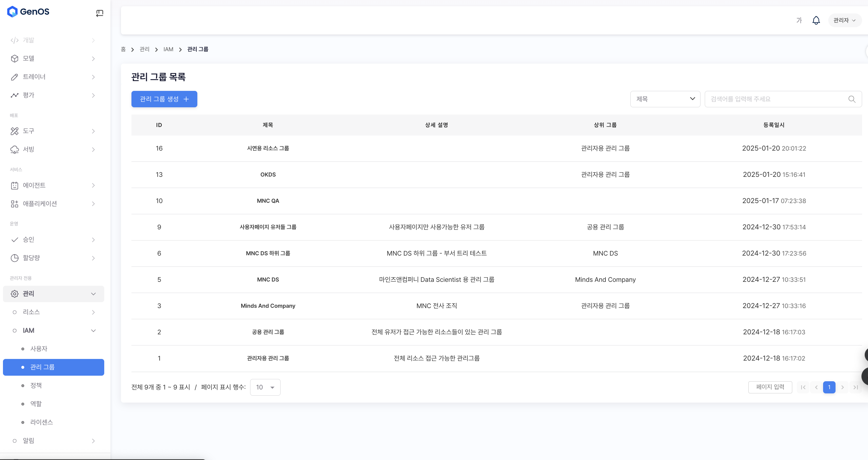Click the 관리 그룹 생성 button
Screen dimensions: 868x460
[x=164, y=99]
